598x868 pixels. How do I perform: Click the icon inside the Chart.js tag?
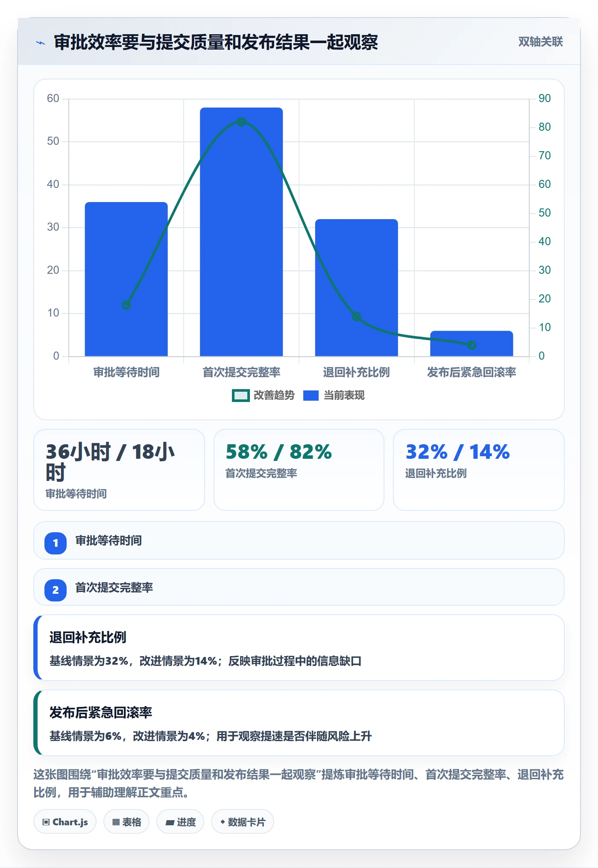[x=46, y=822]
